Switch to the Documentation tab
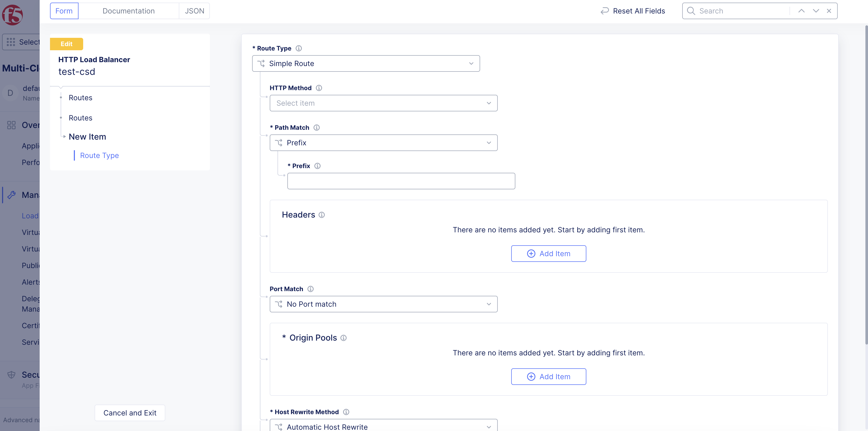This screenshot has width=868, height=431. [x=128, y=11]
